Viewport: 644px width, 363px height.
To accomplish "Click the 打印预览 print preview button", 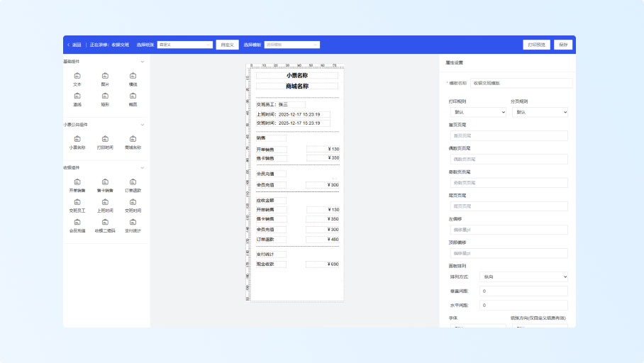I will pos(536,45).
